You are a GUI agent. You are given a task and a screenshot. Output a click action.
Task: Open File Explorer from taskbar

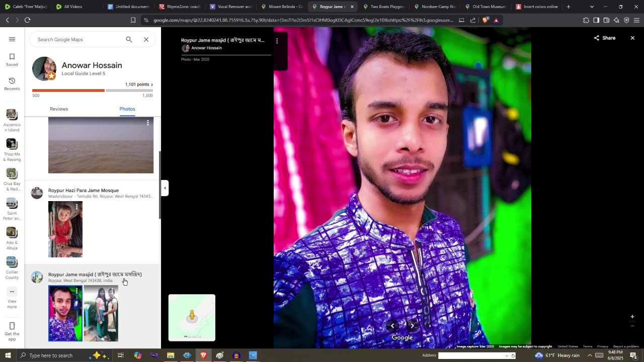coord(171,355)
